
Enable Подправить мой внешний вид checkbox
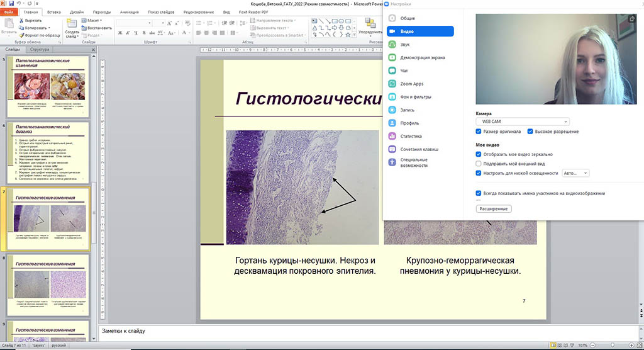[479, 164]
